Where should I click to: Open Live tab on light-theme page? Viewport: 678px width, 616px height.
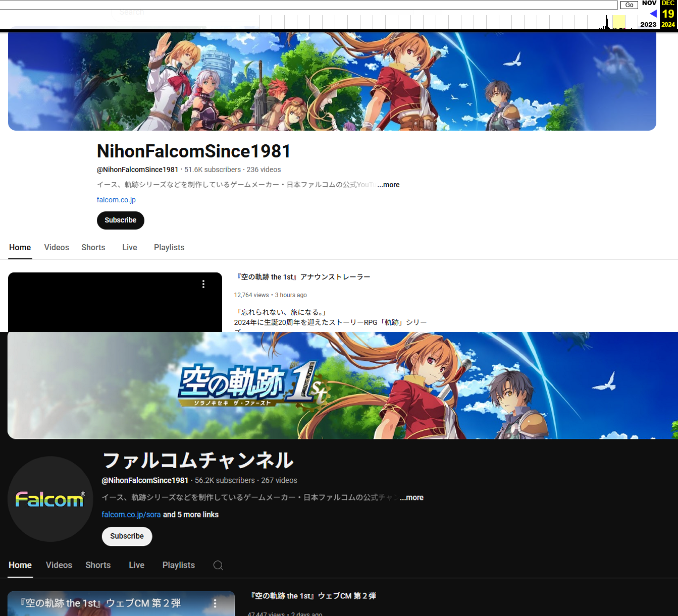[x=130, y=247]
